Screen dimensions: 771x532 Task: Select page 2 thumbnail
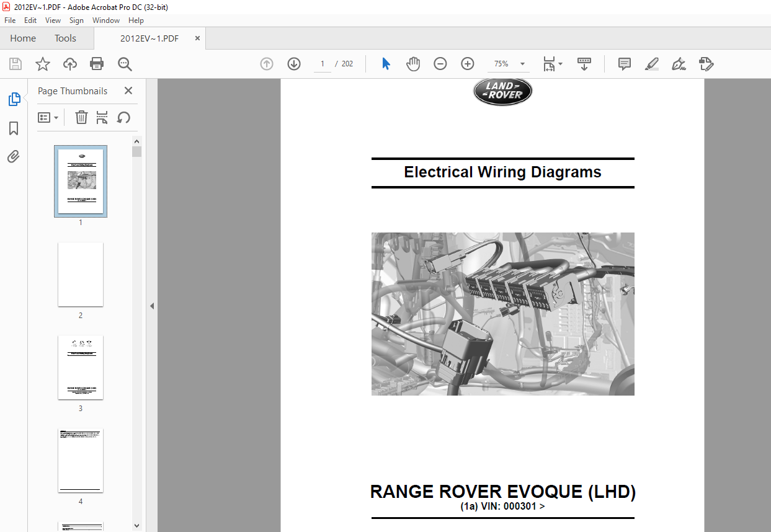pyautogui.click(x=81, y=274)
